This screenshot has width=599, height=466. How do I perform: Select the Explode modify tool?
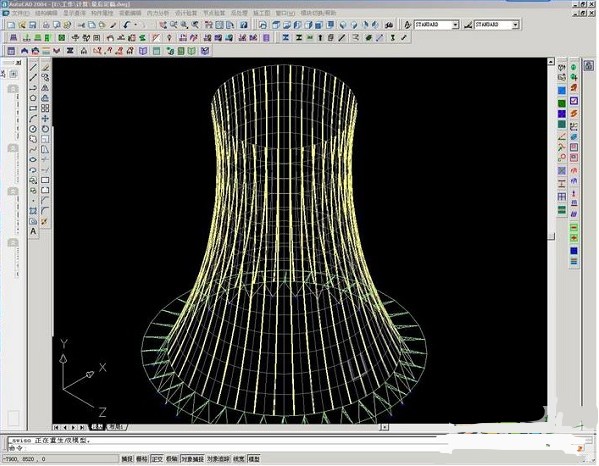pyautogui.click(x=45, y=221)
